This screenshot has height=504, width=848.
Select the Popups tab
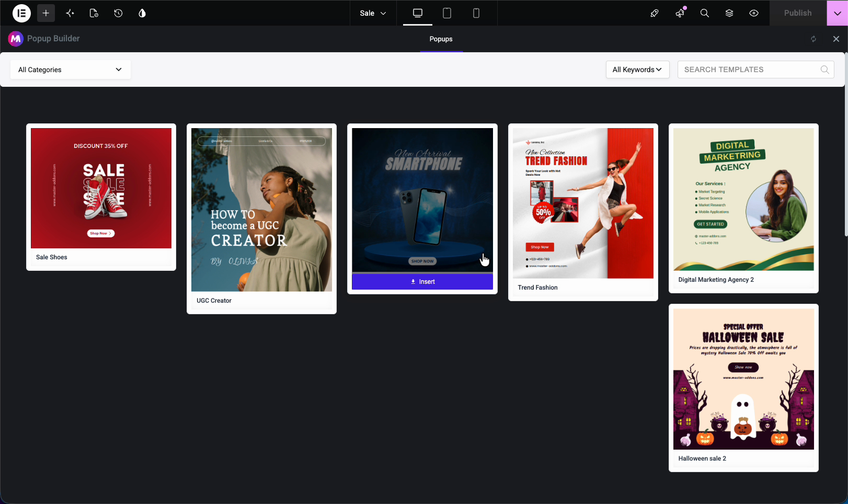tap(441, 39)
